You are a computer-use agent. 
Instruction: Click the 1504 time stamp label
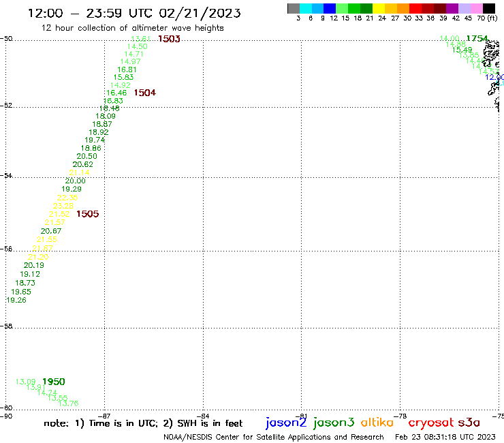(145, 93)
